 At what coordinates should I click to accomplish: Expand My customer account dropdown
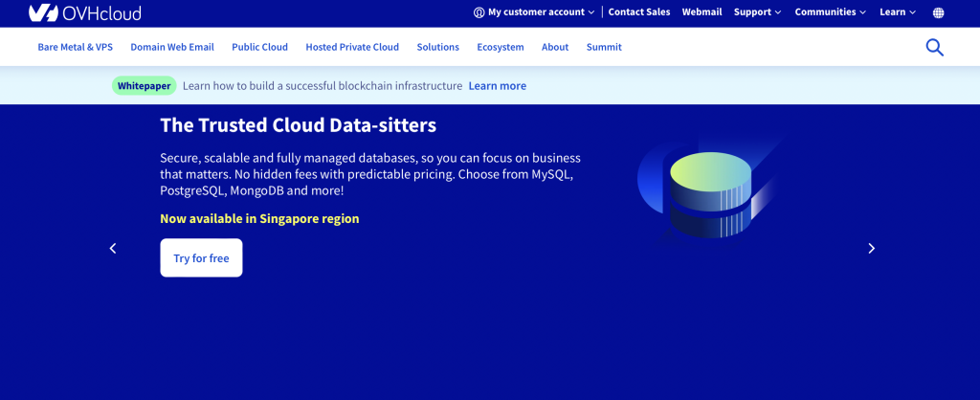(534, 11)
